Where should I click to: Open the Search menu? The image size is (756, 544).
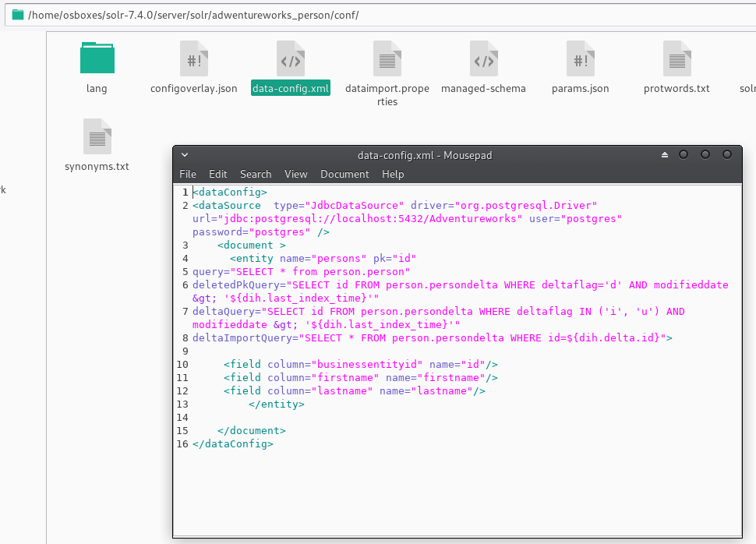pos(256,174)
